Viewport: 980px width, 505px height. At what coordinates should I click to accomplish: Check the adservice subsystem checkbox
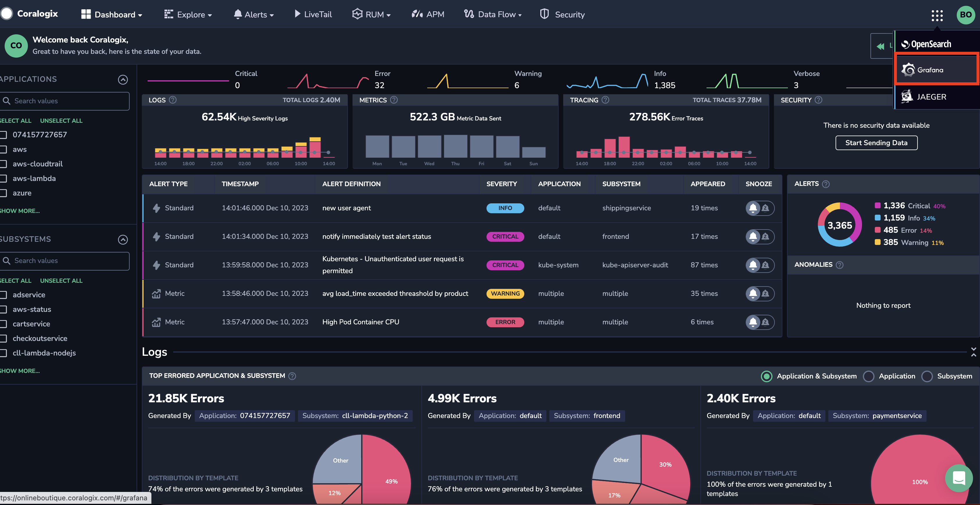(x=3, y=295)
